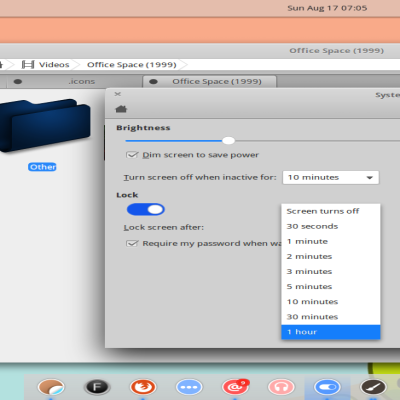This screenshot has width=400, height=400.
Task: Open the blue three-dots chat app in dock
Action: [x=189, y=387]
